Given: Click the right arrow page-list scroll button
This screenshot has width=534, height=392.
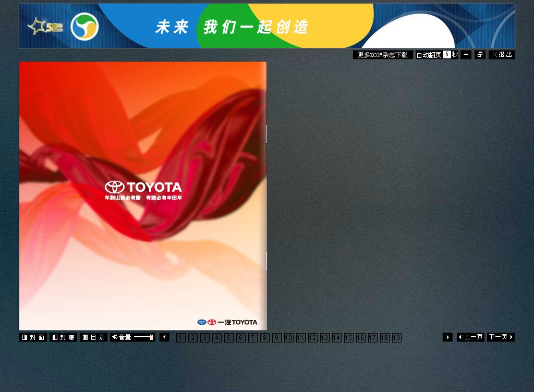Looking at the screenshot, I should (447, 337).
